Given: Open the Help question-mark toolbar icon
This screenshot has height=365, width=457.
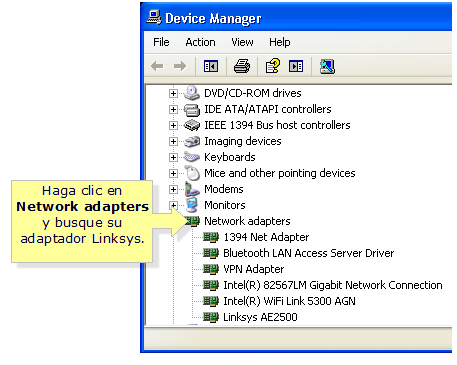Looking at the screenshot, I should (273, 66).
